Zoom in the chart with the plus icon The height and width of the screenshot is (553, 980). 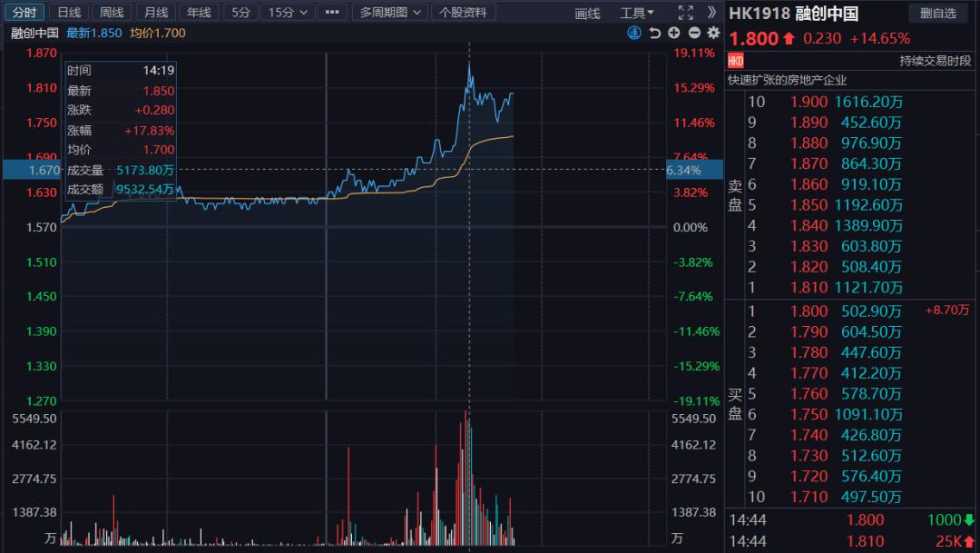point(673,34)
